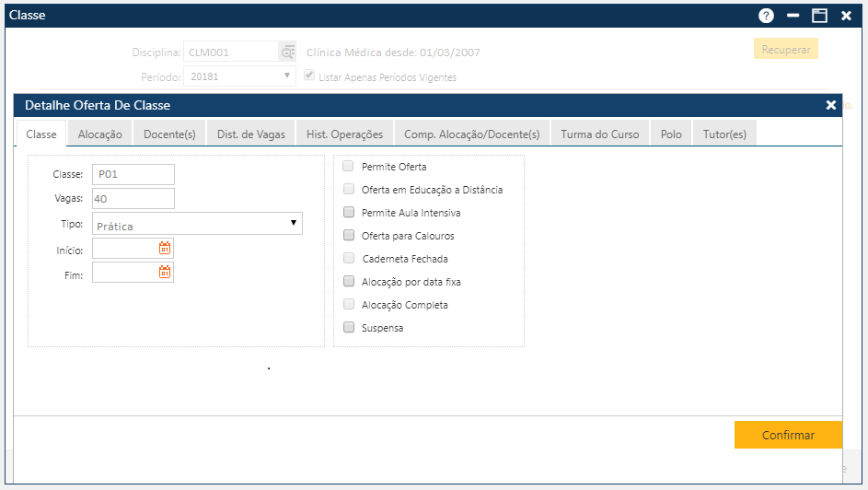Viewport: 868px width, 490px height.
Task: Maximize the Classe window
Action: tap(819, 16)
